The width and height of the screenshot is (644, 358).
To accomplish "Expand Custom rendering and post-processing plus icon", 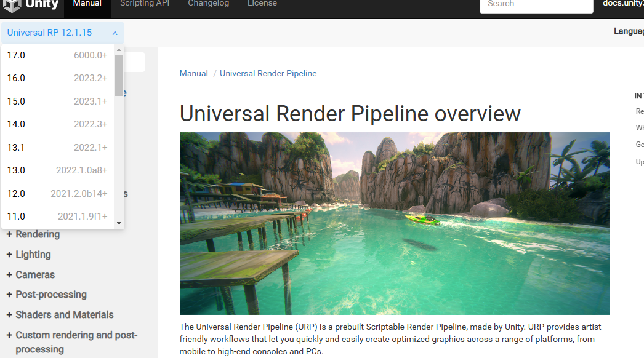I will pos(9,335).
